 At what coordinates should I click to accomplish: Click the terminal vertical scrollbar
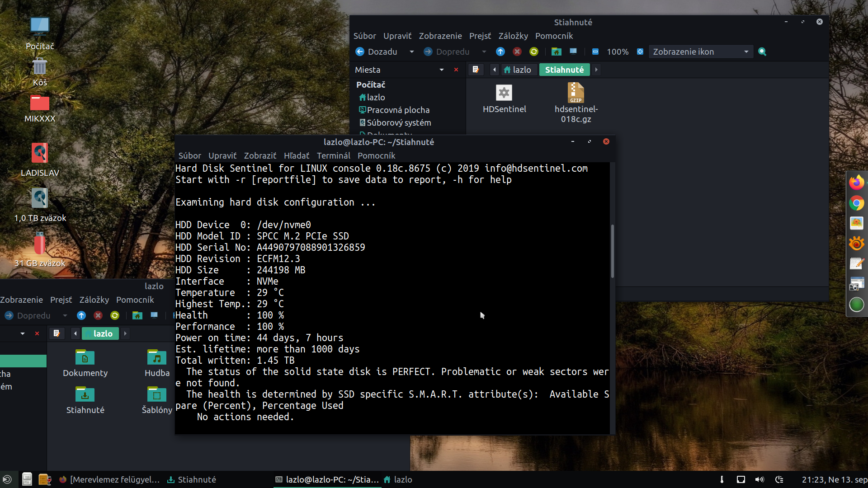tap(612, 251)
